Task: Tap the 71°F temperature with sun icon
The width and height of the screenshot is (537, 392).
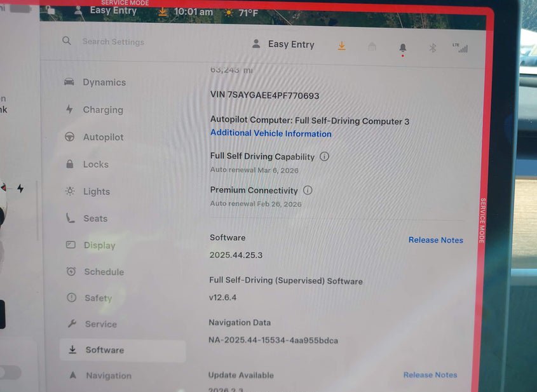Action: [x=241, y=13]
